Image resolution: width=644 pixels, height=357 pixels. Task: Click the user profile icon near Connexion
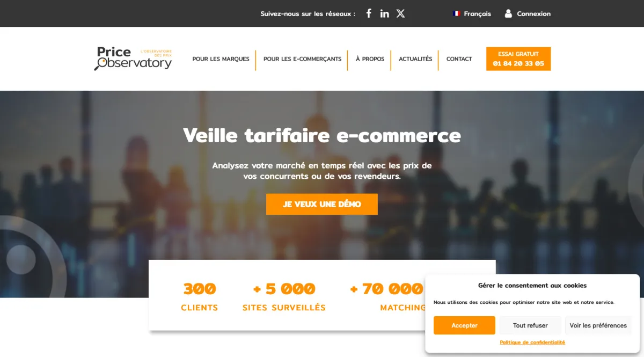[x=508, y=13]
